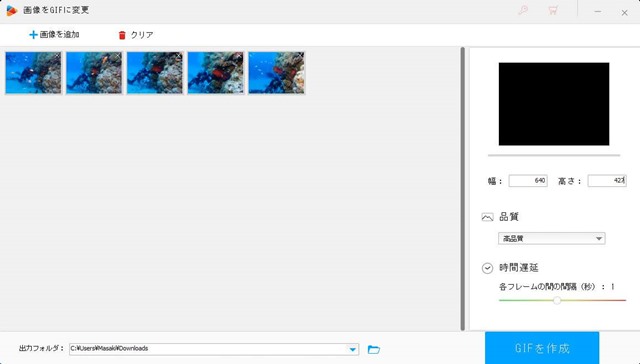Click the クリア text button

[142, 35]
